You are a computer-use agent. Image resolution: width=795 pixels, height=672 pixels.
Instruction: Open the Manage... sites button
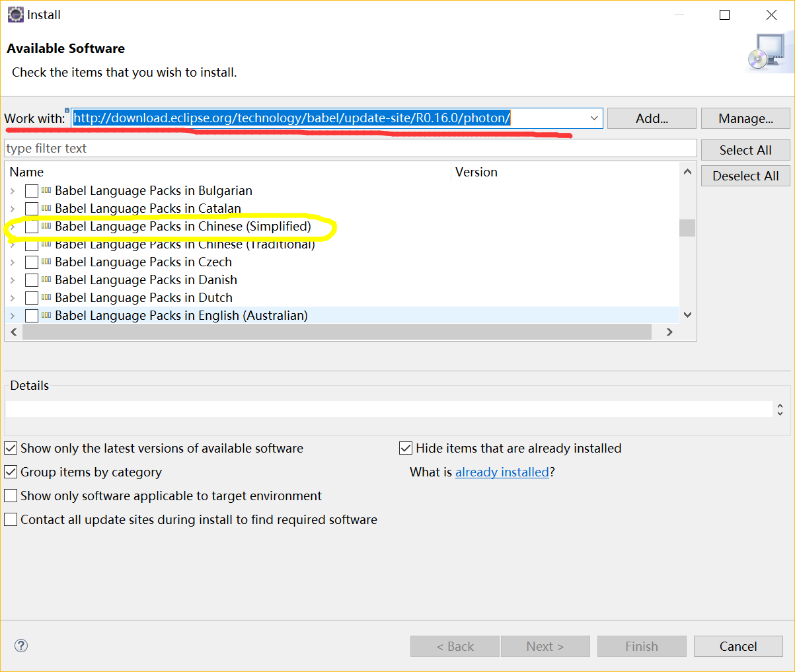click(x=745, y=118)
